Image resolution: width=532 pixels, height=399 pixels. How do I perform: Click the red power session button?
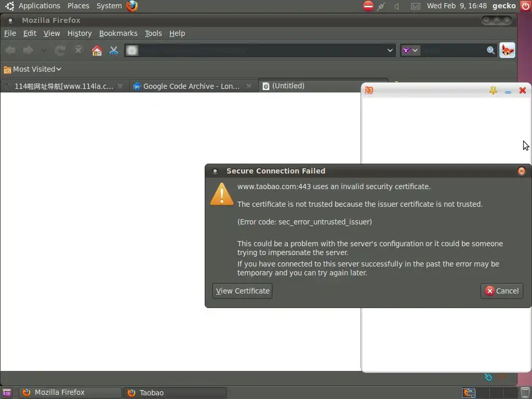click(525, 6)
